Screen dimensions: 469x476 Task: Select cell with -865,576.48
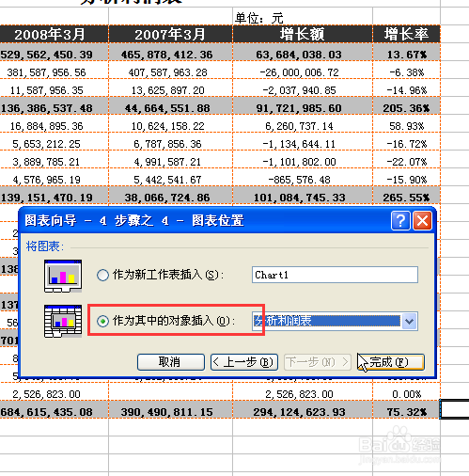point(303,177)
